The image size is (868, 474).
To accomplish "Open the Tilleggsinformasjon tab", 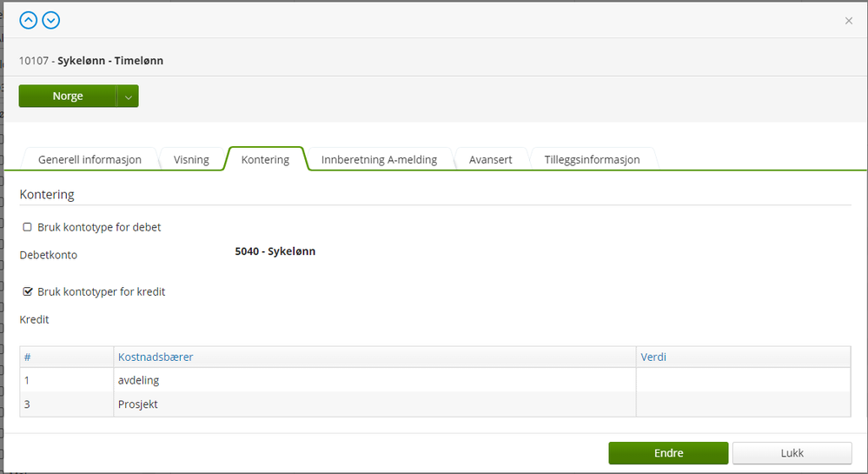I will point(592,160).
